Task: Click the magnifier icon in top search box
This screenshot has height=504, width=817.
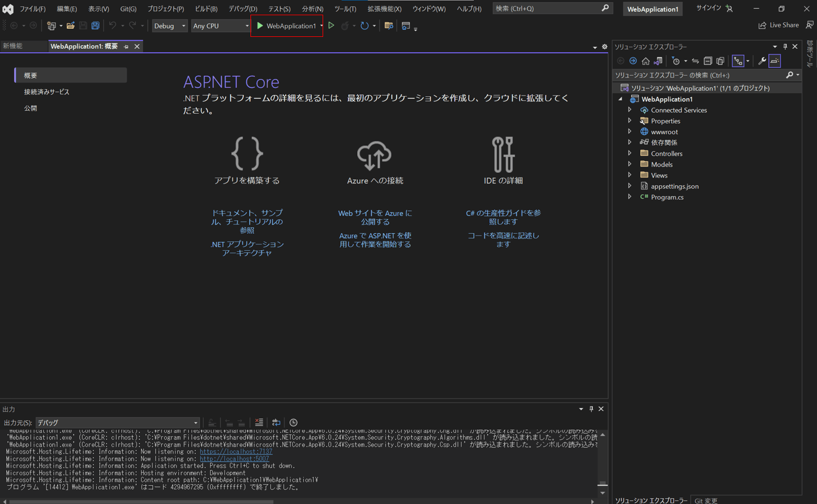Action: coord(605,8)
